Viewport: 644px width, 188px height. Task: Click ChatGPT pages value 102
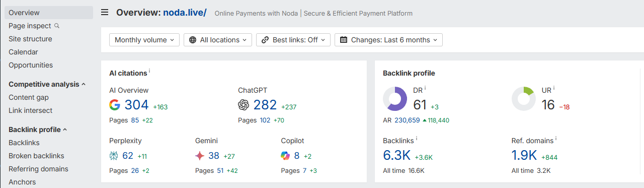tap(265, 120)
